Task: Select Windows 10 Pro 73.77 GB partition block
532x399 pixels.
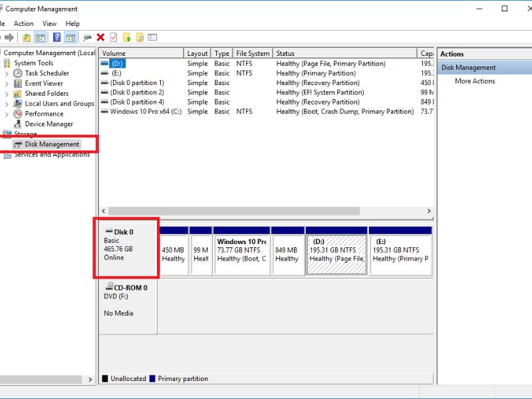Action: pos(241,251)
